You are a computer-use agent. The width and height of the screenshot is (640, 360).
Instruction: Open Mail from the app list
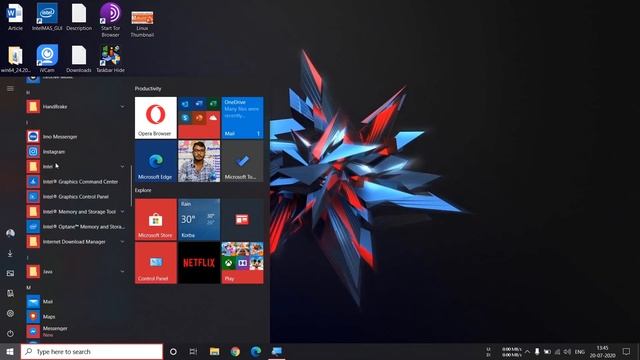(x=76, y=302)
